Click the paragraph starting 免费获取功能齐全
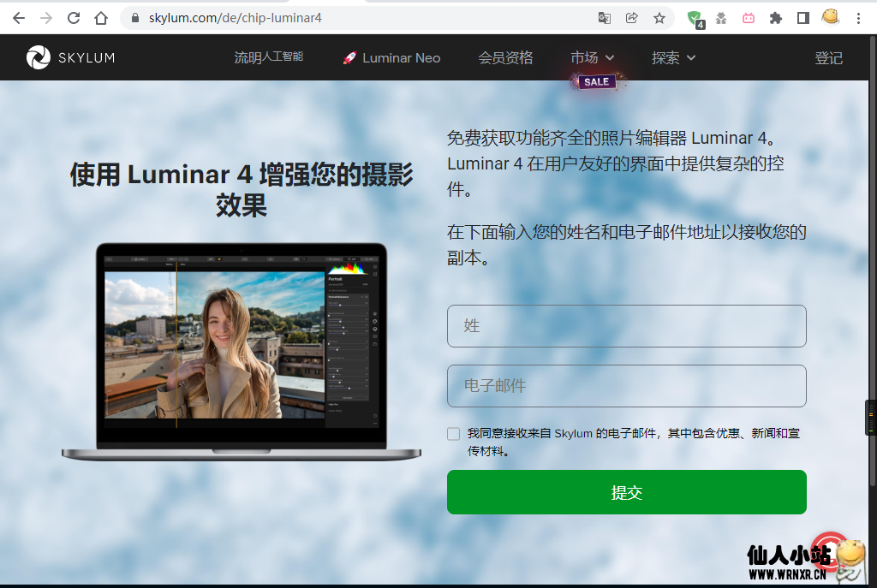This screenshot has width=877, height=588. click(615, 163)
